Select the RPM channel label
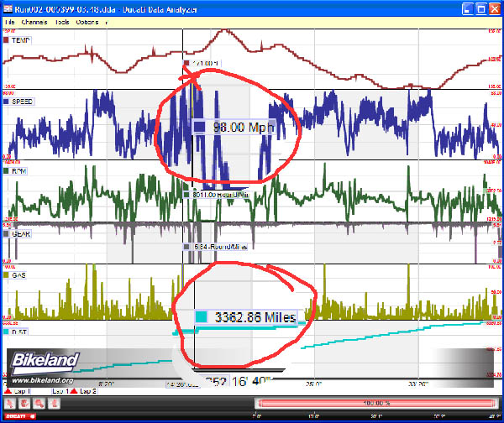The image size is (504, 423). pyautogui.click(x=22, y=170)
